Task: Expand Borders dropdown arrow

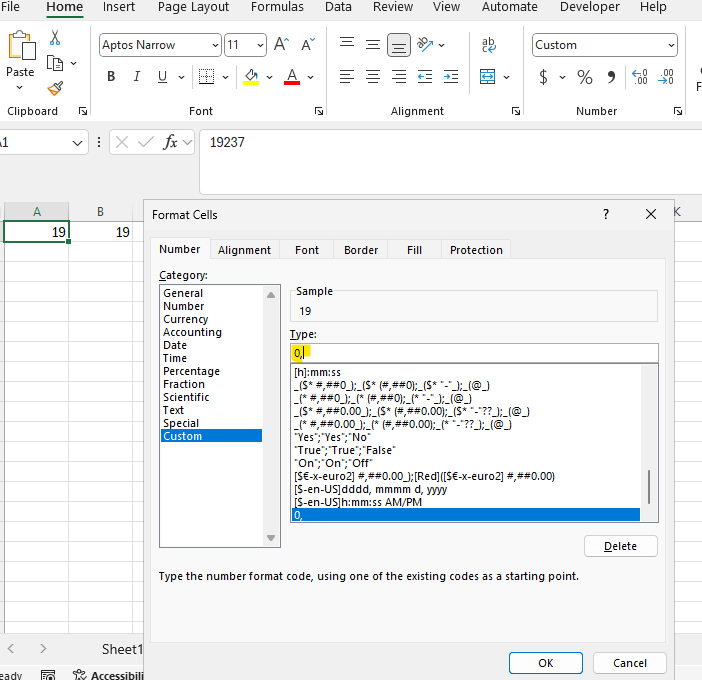Action: click(226, 77)
